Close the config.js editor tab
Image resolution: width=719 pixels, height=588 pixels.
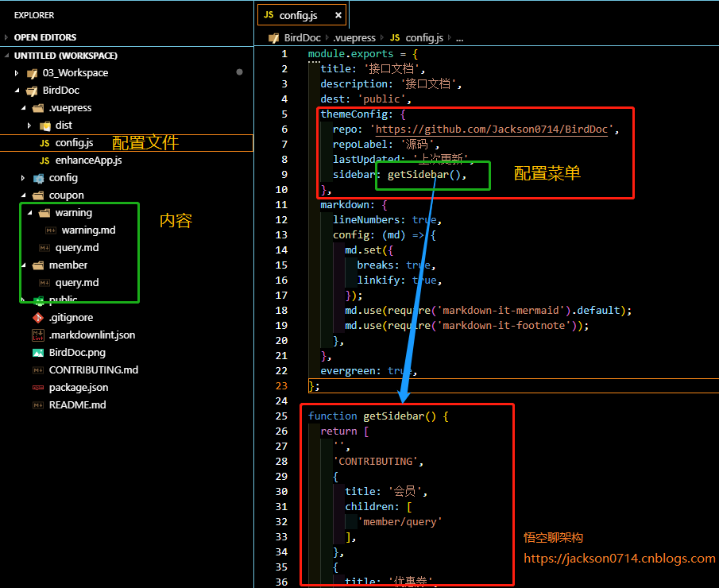338,15
